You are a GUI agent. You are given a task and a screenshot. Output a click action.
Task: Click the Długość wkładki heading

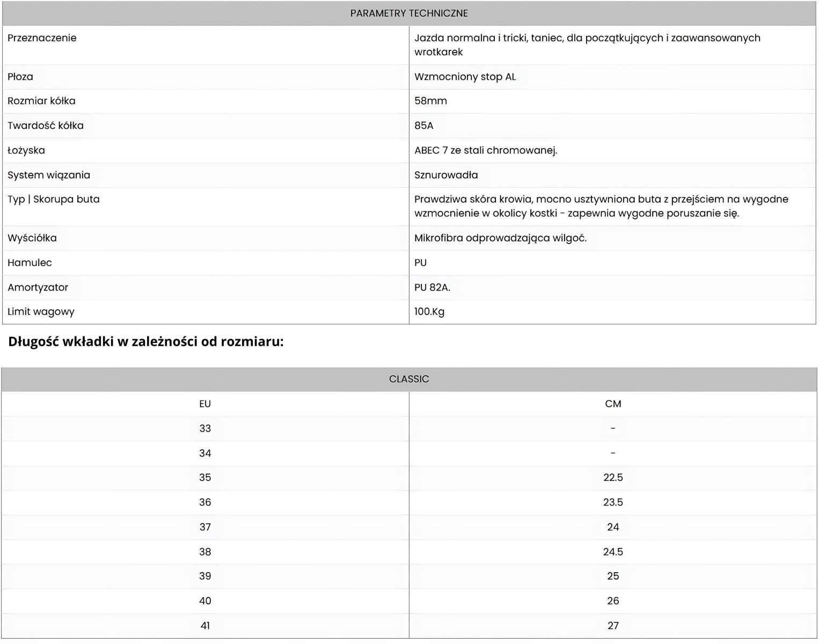[x=145, y=341]
